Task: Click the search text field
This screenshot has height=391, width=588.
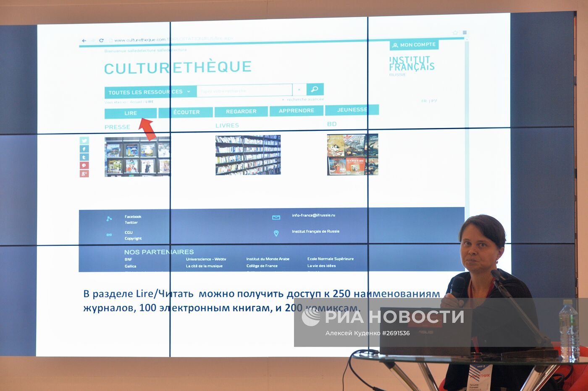Action: click(x=244, y=91)
